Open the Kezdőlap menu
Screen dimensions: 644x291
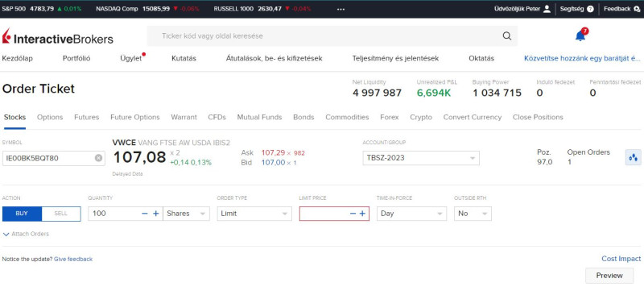click(17, 58)
